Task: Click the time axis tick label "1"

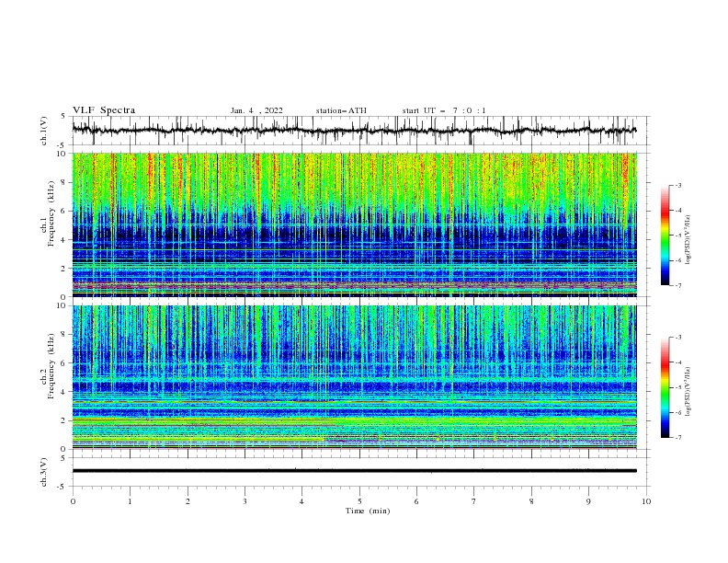Action: click(x=130, y=501)
